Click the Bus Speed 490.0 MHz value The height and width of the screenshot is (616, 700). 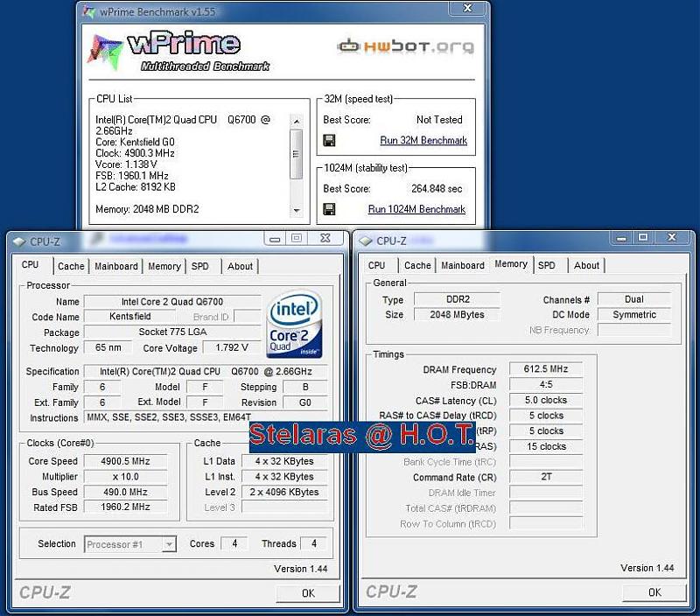[x=125, y=492]
